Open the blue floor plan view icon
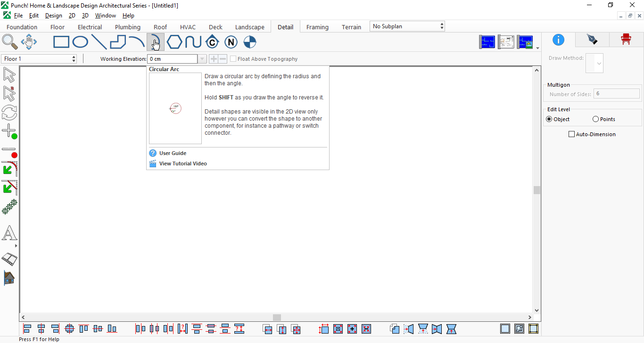Screen dimensions: 644x343 (x=487, y=42)
